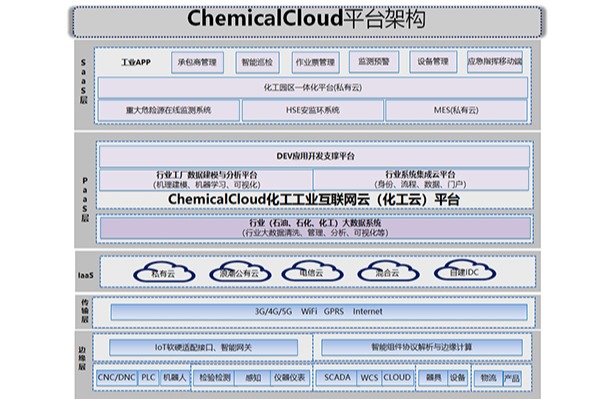
Task: Click the 设备管理 box
Action: pyautogui.click(x=433, y=62)
